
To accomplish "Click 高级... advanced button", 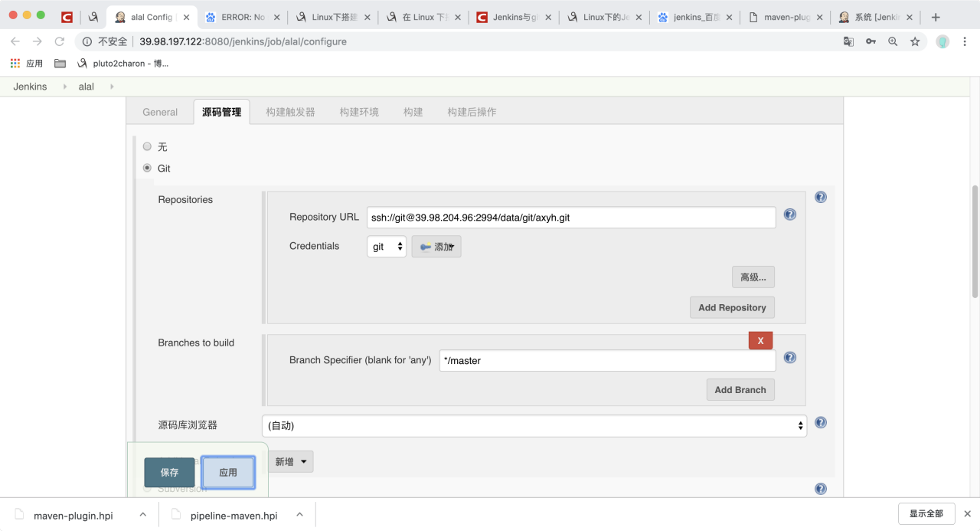I will (753, 277).
